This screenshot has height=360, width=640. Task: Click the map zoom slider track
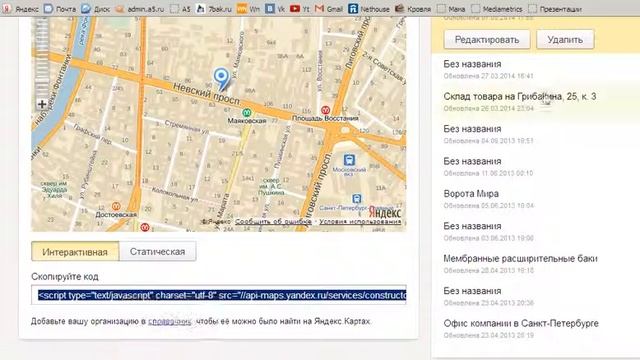coord(42,57)
